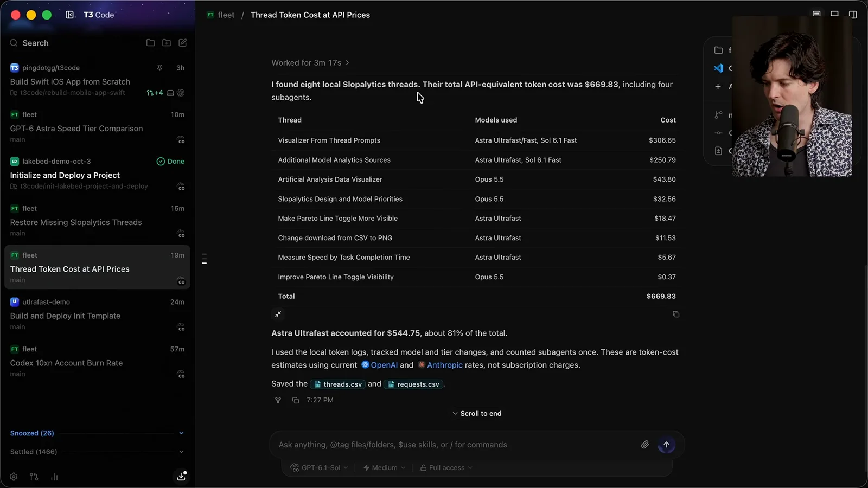Click the fleet breadcrumb in the header
The image size is (868, 488).
click(221, 15)
